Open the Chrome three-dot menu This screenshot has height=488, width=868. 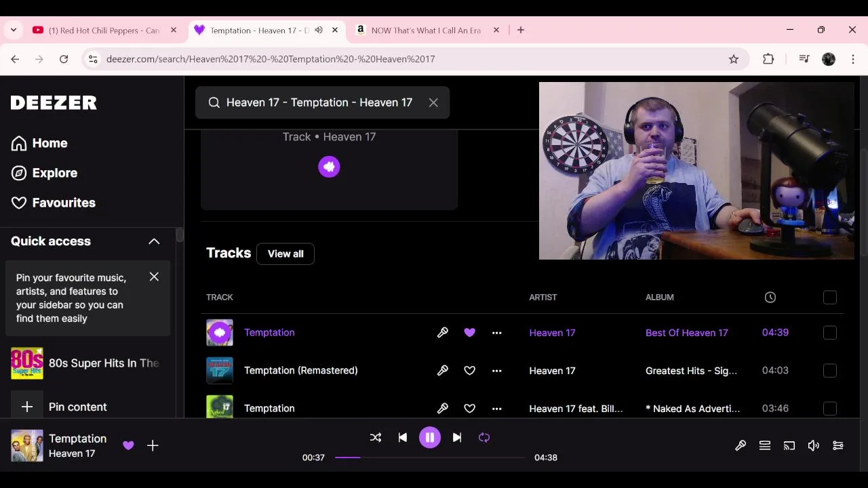(853, 59)
